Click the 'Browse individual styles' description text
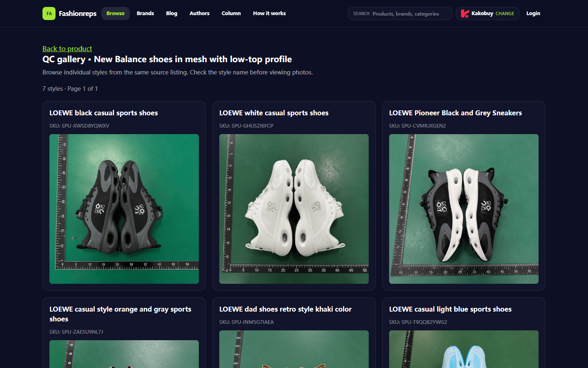Image resolution: width=588 pixels, height=368 pixels. click(178, 72)
